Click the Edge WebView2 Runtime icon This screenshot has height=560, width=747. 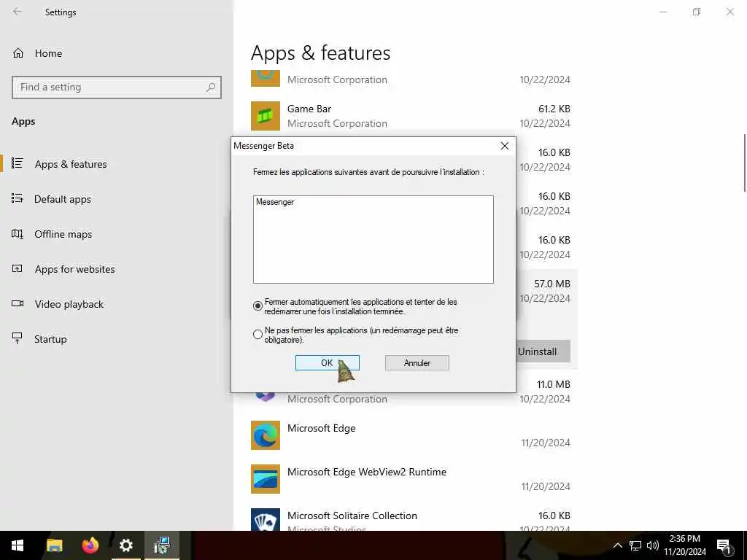pyautogui.click(x=266, y=479)
